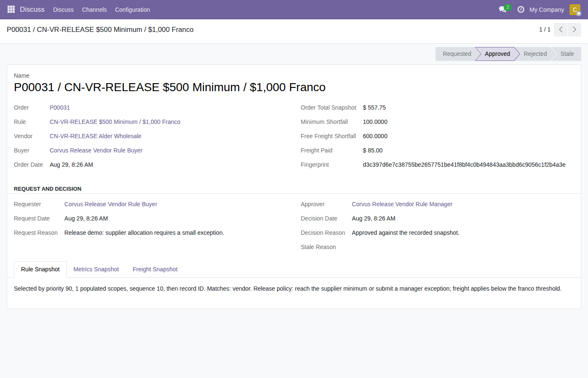This screenshot has width=588, height=378.
Task: Click the Order Total Snapshot $ 557.75
Action: [374, 108]
